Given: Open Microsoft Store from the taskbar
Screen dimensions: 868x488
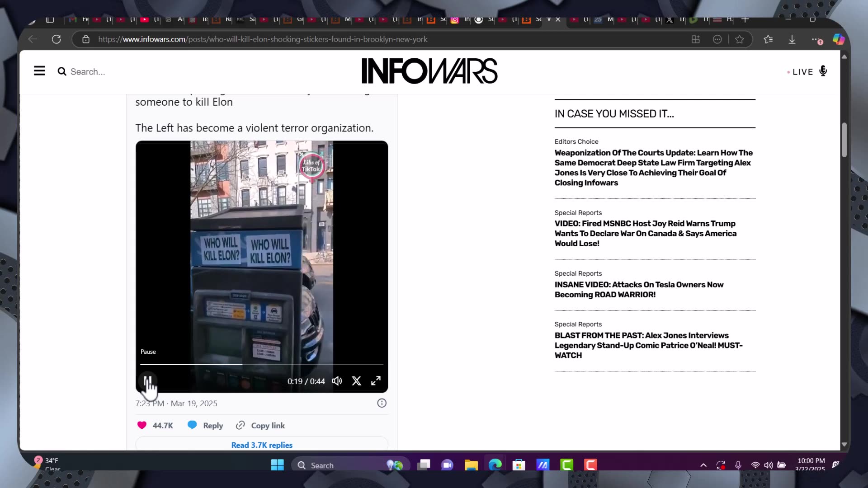Looking at the screenshot, I should coord(519,465).
